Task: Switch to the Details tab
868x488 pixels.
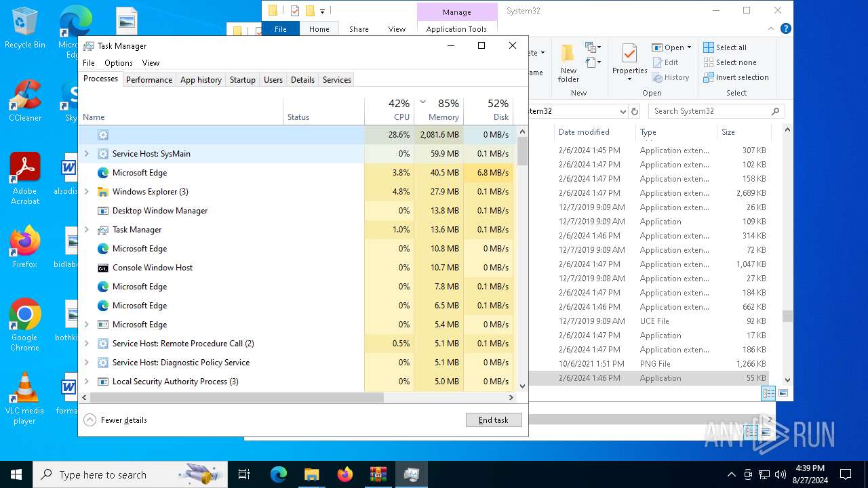Action: 302,79
